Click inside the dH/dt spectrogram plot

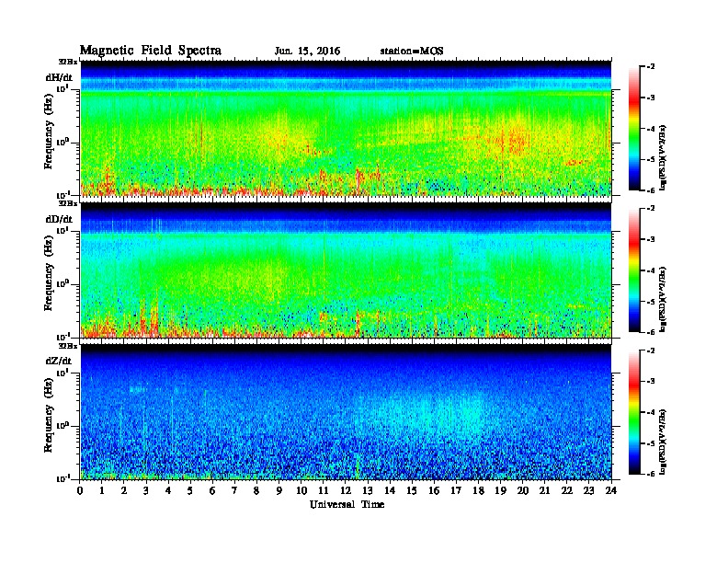[346, 128]
